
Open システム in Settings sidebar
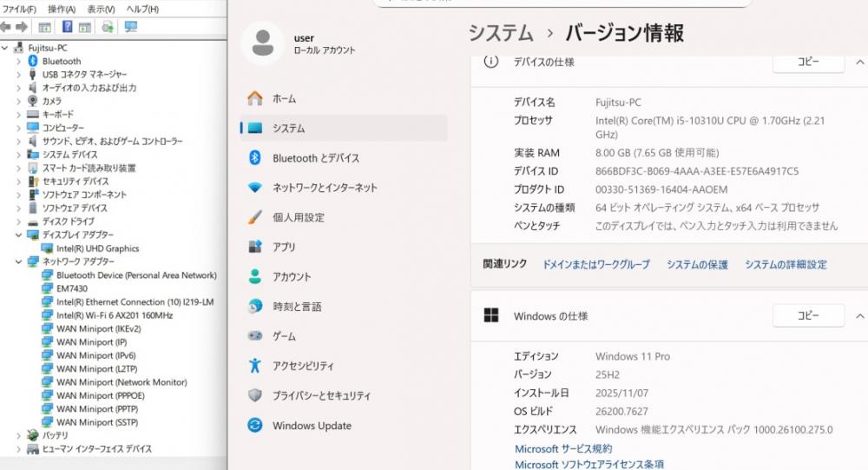[x=343, y=128]
